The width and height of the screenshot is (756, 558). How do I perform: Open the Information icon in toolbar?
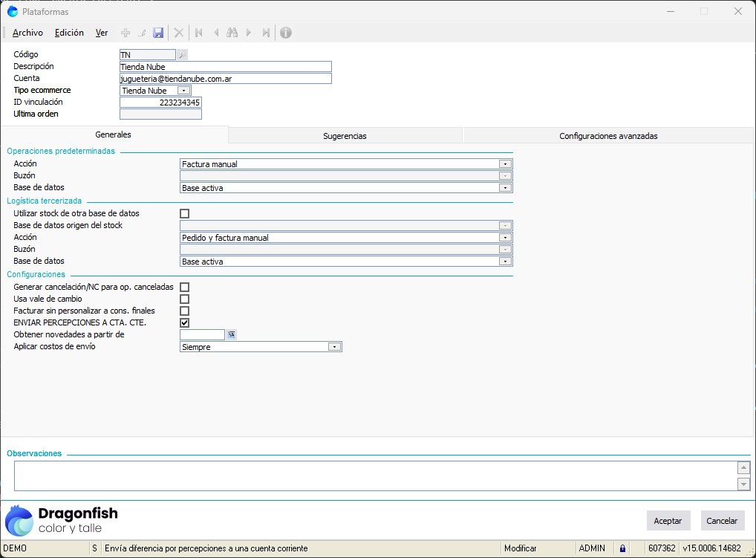[285, 33]
